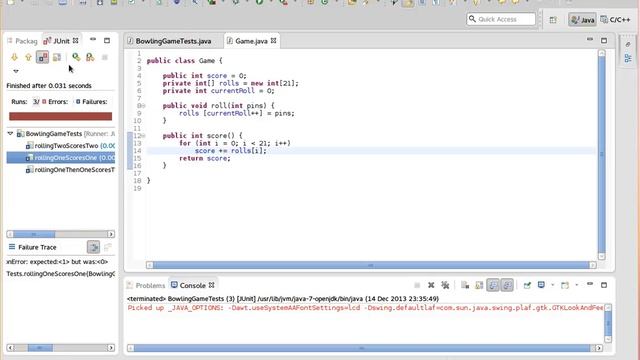This screenshot has height=360, width=640.
Task: Click the 'score += rolls[i];' code line
Action: pos(231,151)
